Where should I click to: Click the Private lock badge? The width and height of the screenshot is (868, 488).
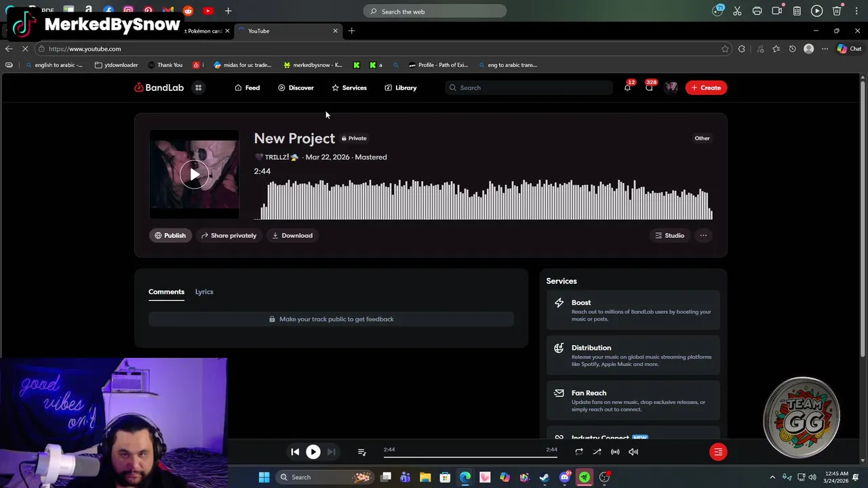click(354, 138)
